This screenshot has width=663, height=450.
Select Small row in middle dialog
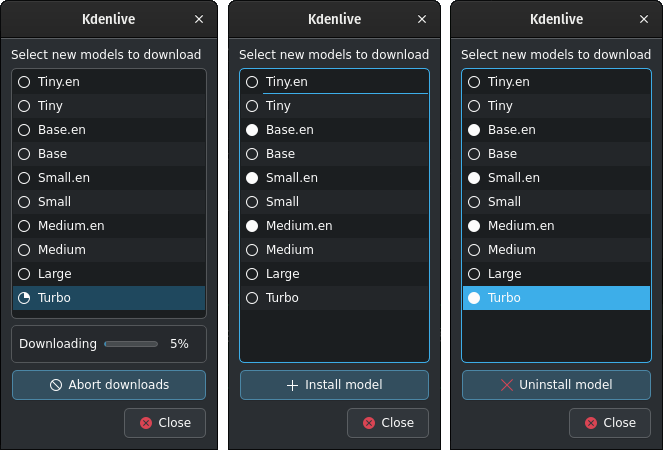(334, 202)
